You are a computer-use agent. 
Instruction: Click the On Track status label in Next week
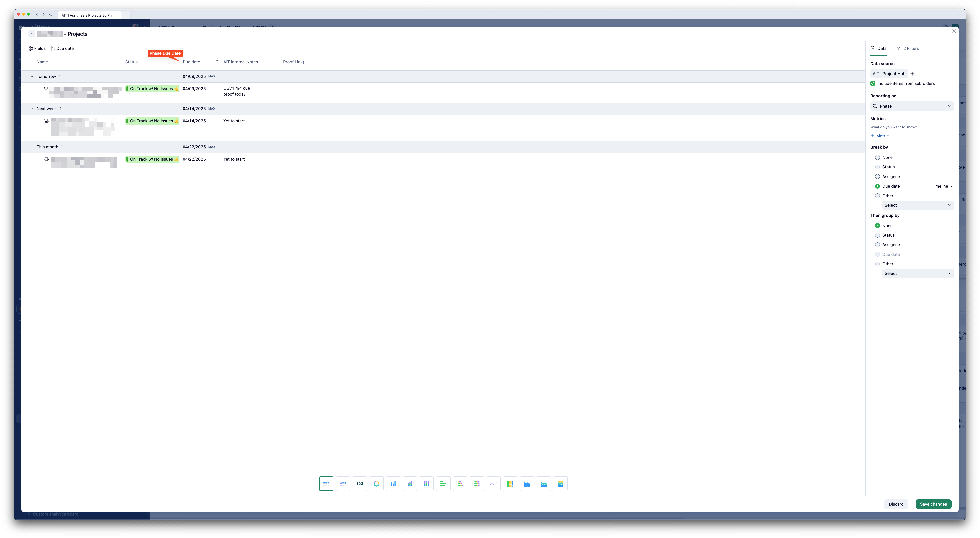coord(152,121)
